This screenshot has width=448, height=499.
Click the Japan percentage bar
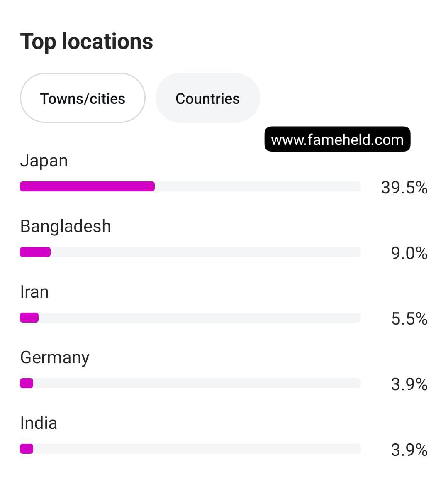pyautogui.click(x=87, y=186)
